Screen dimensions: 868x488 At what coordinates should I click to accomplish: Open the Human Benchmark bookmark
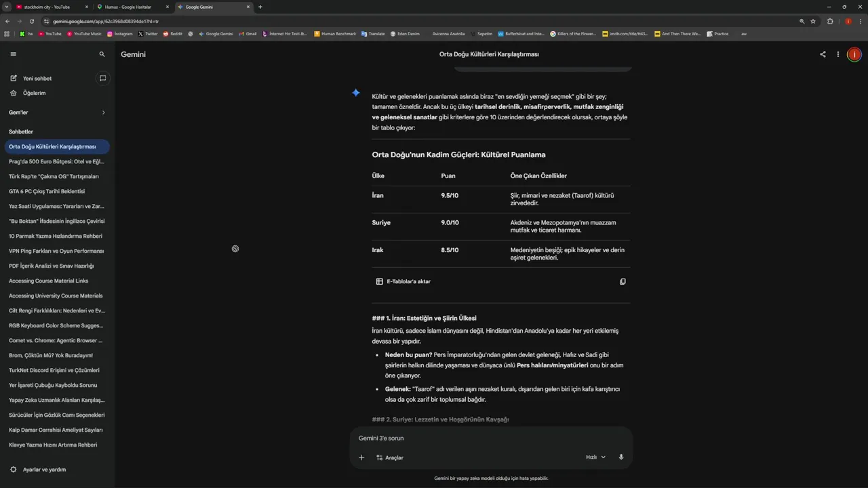coord(335,33)
